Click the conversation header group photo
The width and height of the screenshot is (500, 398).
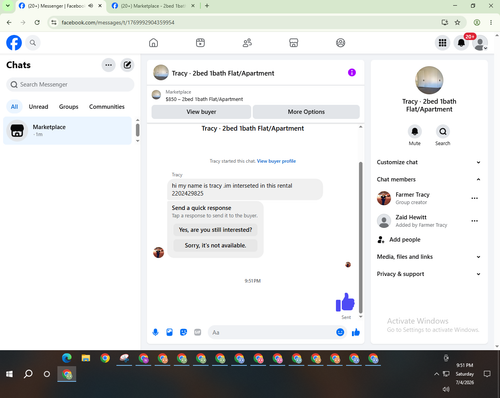(x=161, y=73)
